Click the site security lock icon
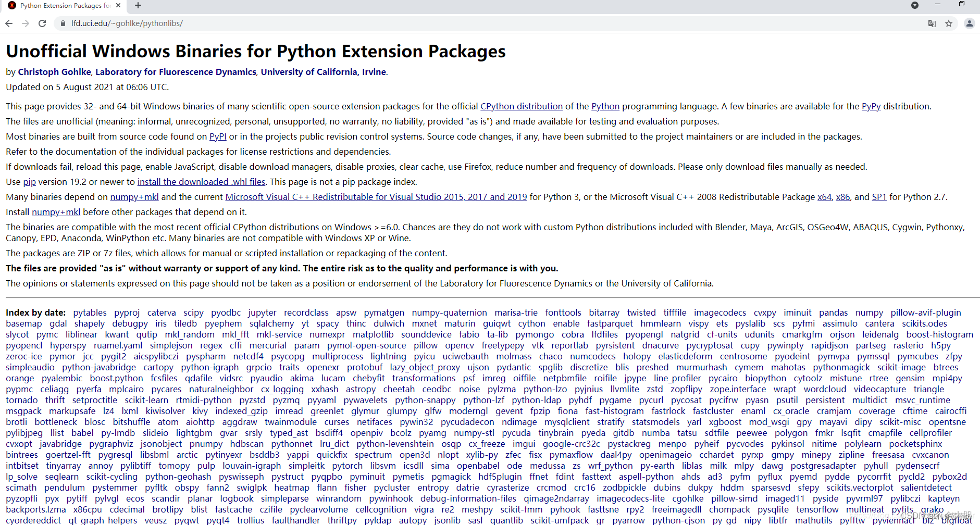The image size is (980, 525). [x=63, y=23]
